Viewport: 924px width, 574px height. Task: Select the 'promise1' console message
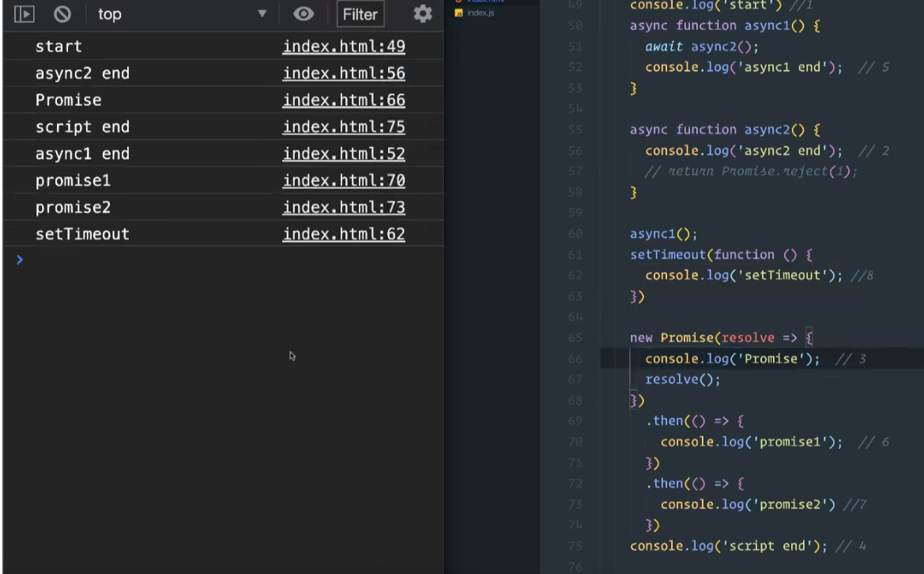pos(73,181)
